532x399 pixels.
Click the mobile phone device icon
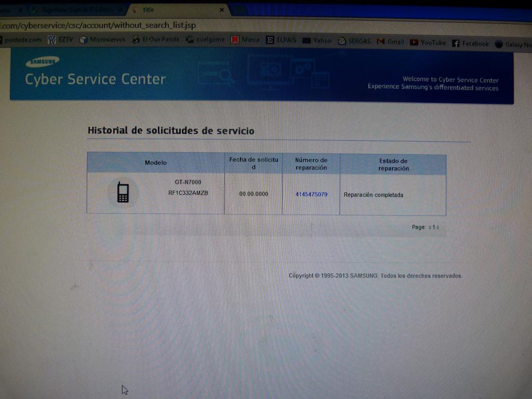pos(123,193)
